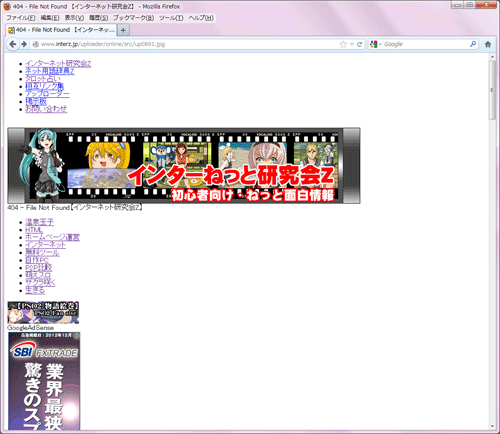Click the SBI FXTRADE advertisement banner
The width and height of the screenshot is (500, 434).
[44, 381]
